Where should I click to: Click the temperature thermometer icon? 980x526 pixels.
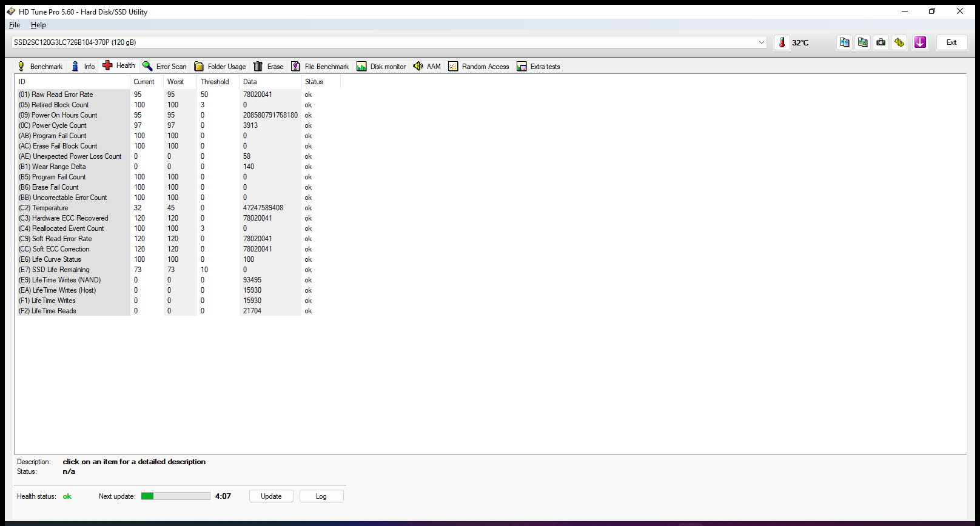(782, 42)
